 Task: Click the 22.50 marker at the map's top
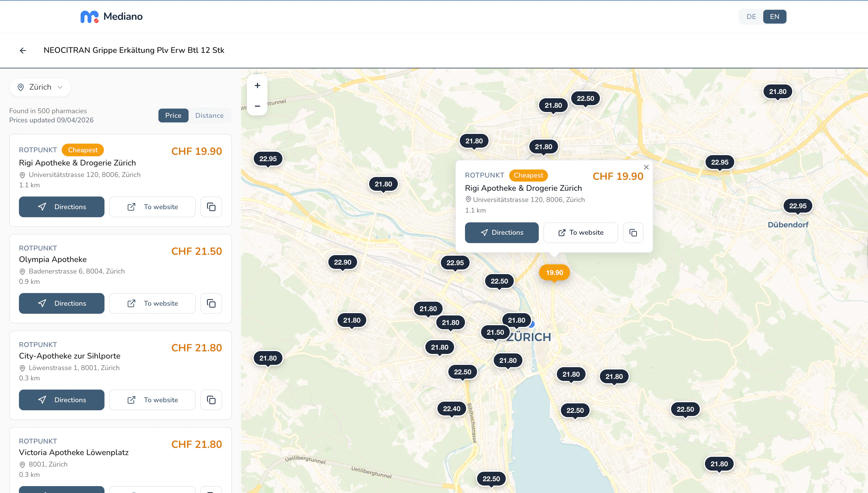pyautogui.click(x=585, y=98)
